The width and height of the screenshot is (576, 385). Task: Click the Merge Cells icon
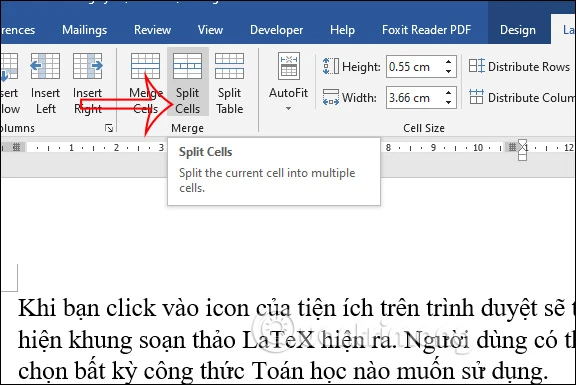(145, 66)
